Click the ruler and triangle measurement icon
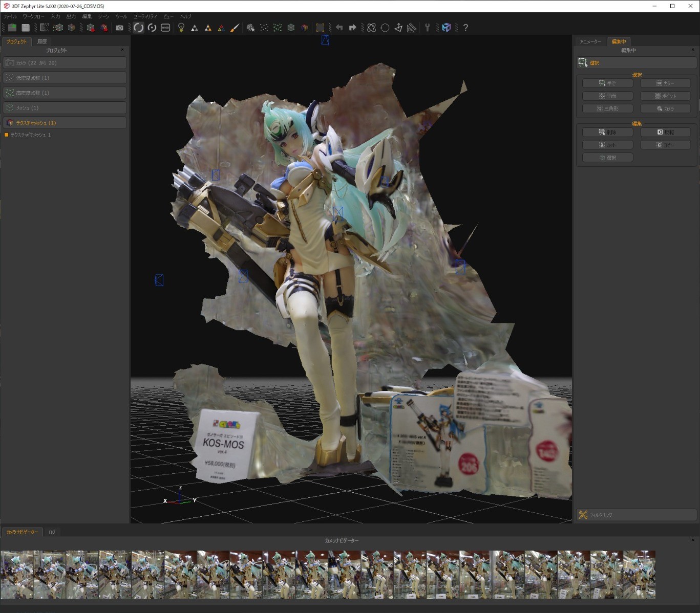This screenshot has height=613, width=700. coord(412,28)
